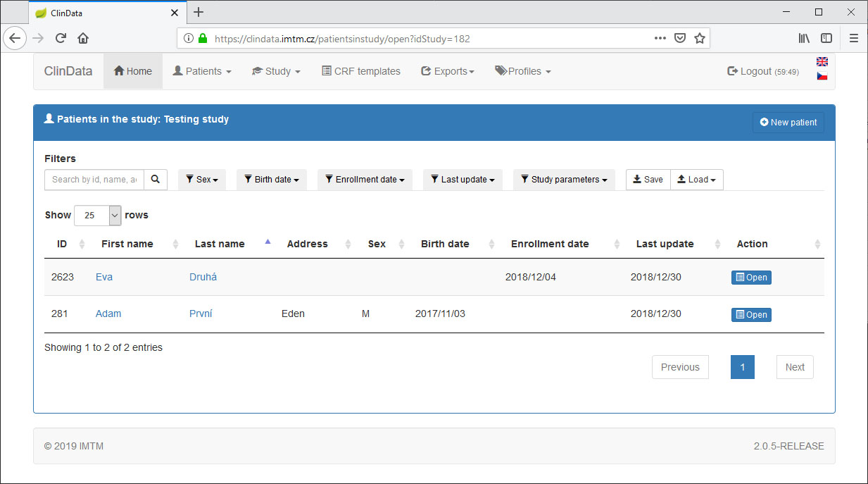Image resolution: width=868 pixels, height=484 pixels.
Task: Click the ID cell 2623
Action: tap(63, 277)
